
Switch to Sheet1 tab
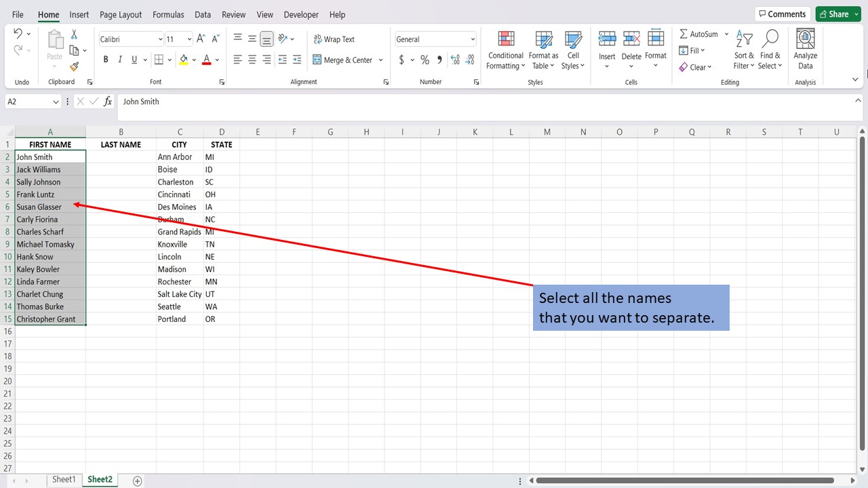tap(64, 479)
